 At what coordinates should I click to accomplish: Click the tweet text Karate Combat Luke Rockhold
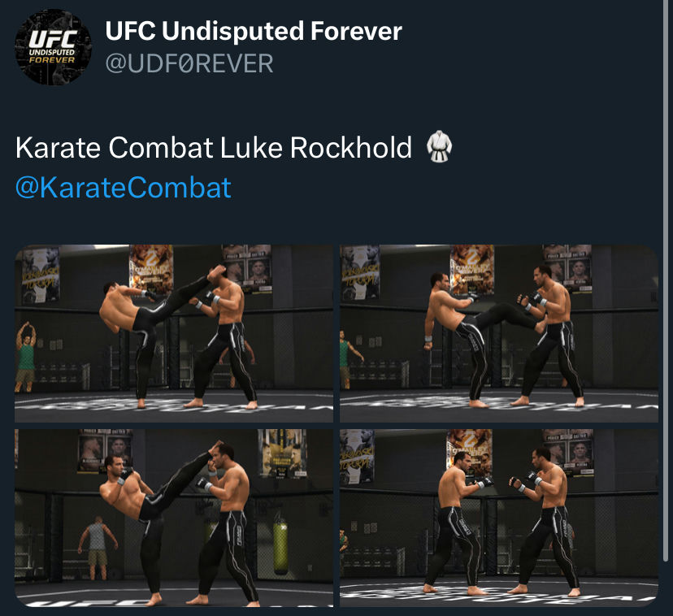213,148
